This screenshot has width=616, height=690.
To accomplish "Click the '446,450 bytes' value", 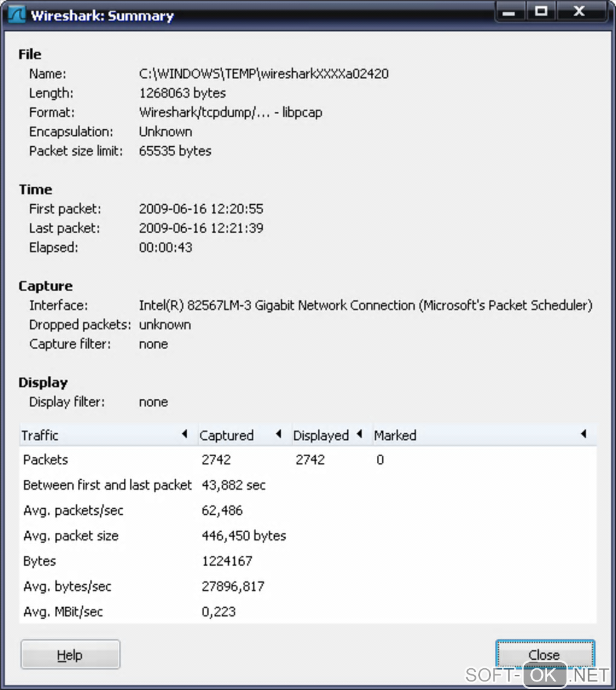I will 244,536.
